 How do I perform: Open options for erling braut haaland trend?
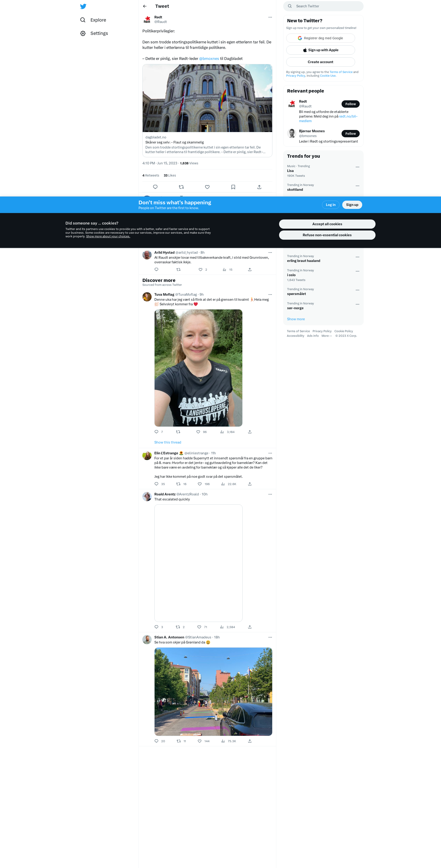[x=357, y=257]
